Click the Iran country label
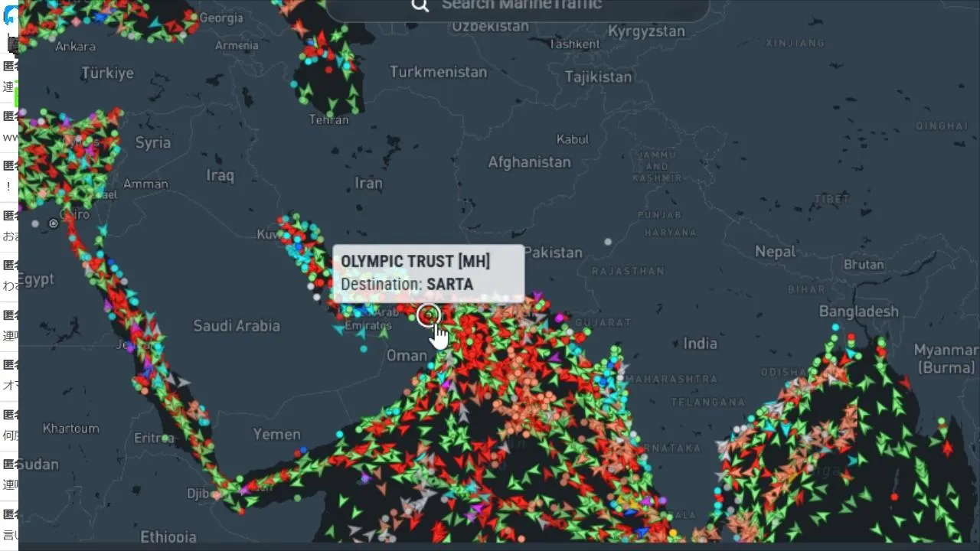Viewport: 980px width, 551px height. click(368, 183)
